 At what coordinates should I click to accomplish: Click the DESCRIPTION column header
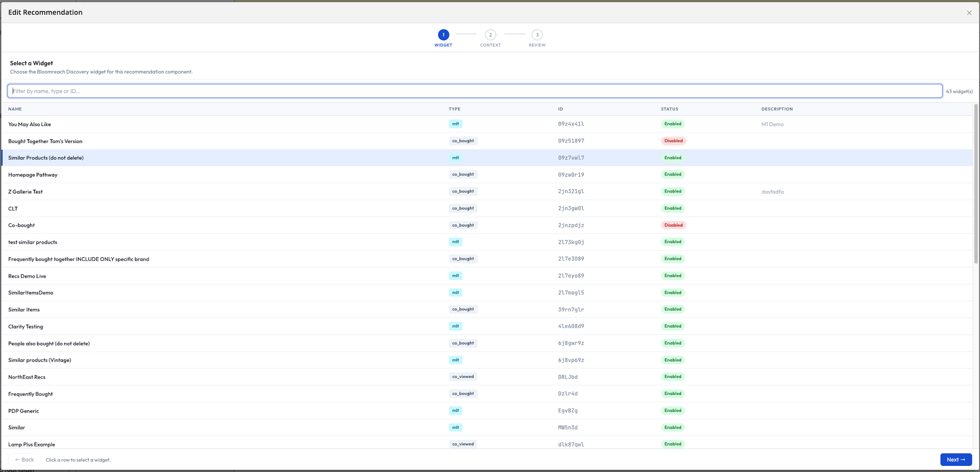tap(777, 109)
